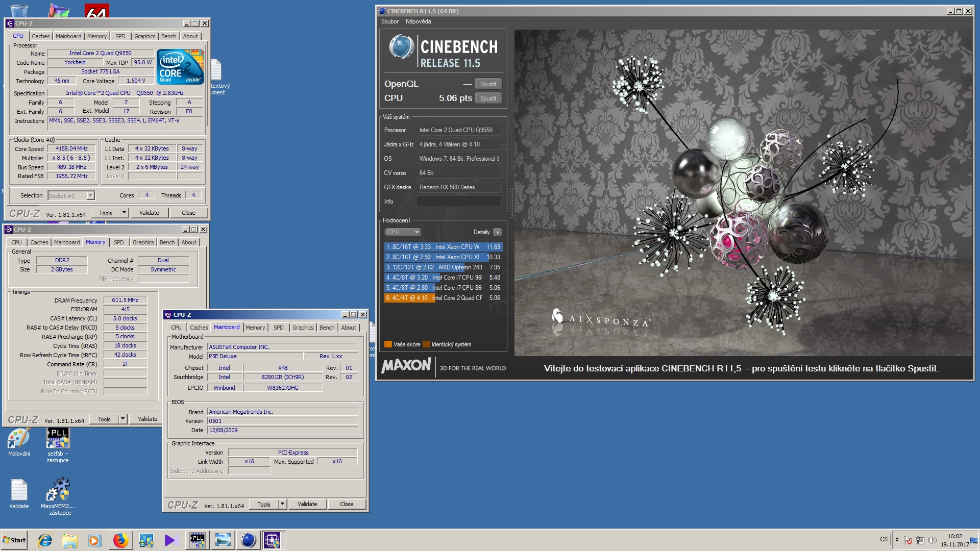Click the Info field in Cinebench
This screenshot has height=551, width=980.
[459, 202]
